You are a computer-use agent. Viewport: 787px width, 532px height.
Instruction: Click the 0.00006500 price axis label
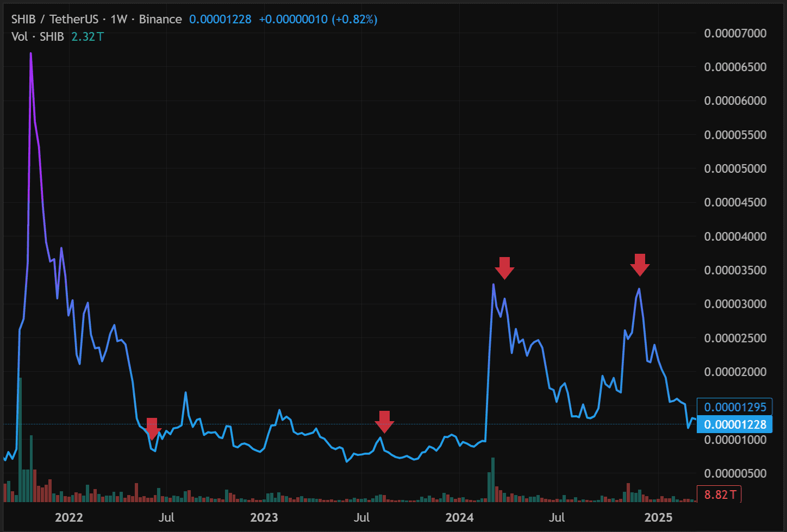[735, 67]
